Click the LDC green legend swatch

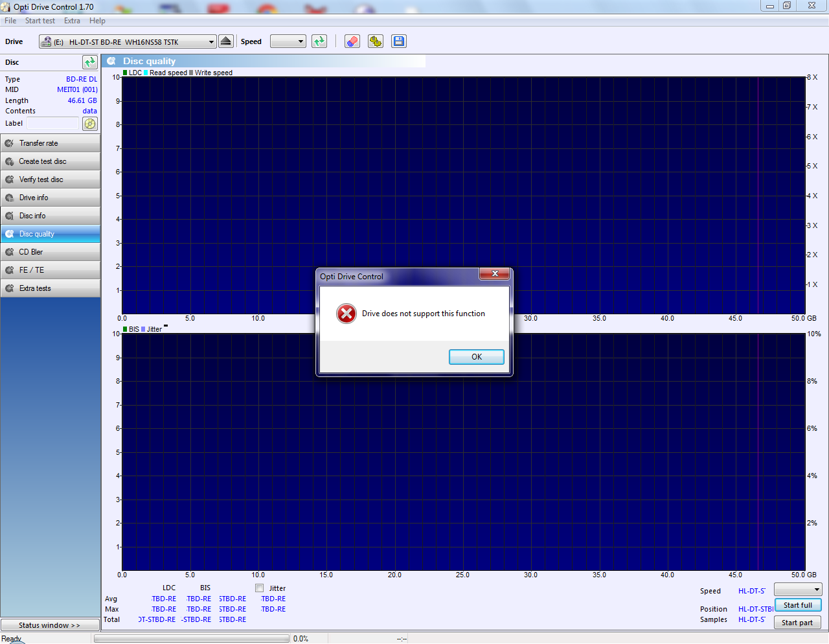click(x=125, y=73)
